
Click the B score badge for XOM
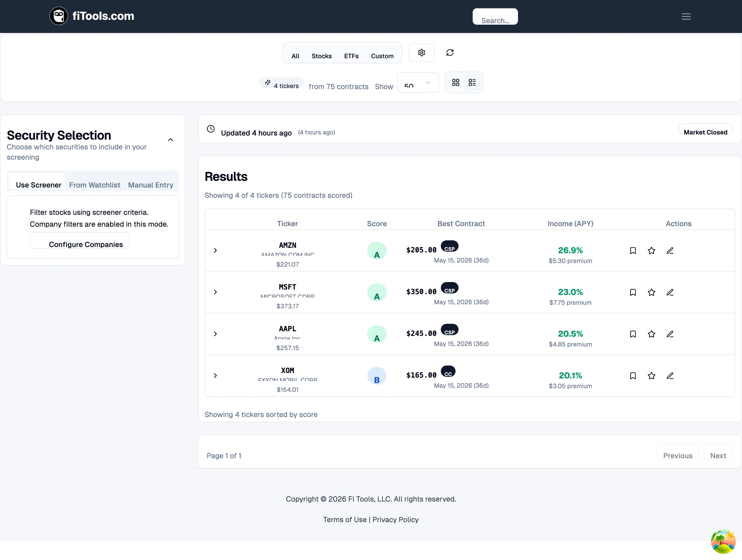click(377, 376)
